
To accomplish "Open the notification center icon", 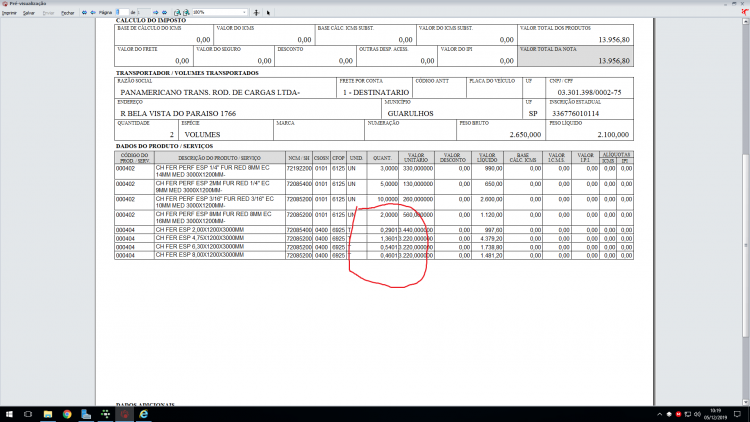I will [x=738, y=414].
